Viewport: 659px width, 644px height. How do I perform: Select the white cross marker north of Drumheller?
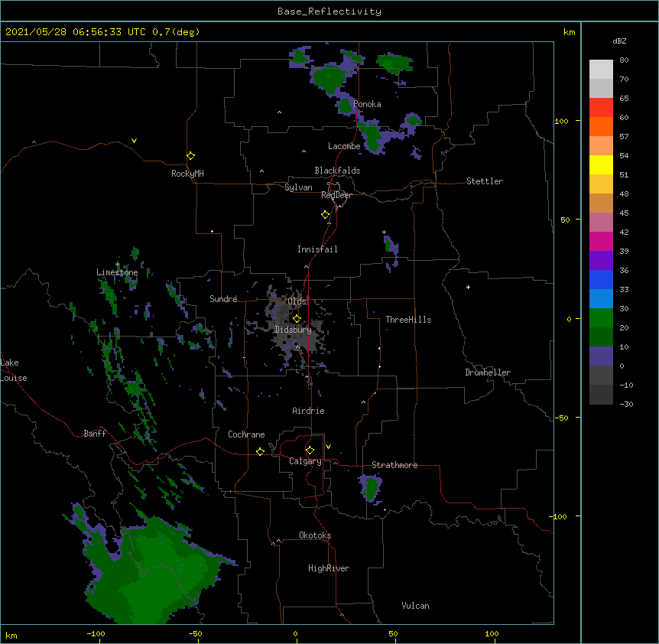point(468,287)
